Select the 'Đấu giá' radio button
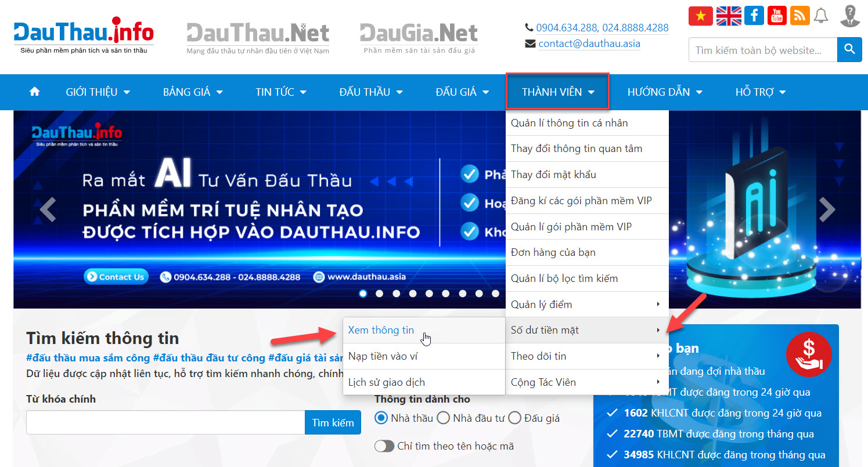868x467 pixels. coord(514,418)
